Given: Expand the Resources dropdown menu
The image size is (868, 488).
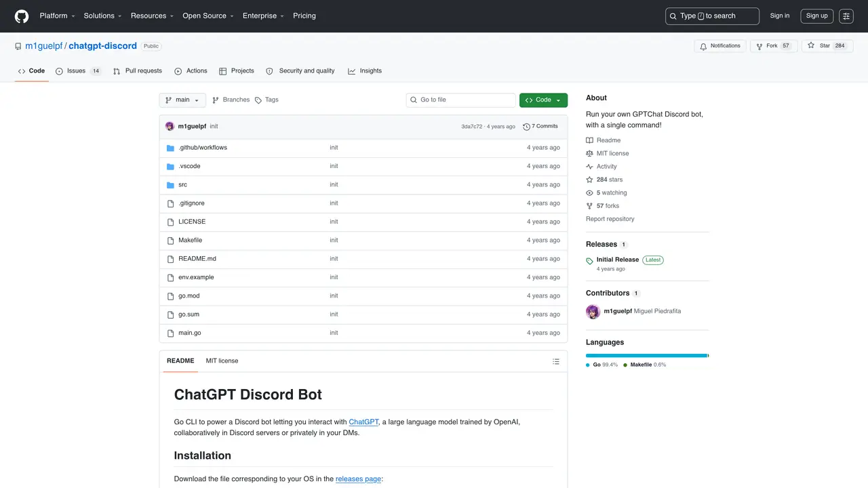Looking at the screenshot, I should pyautogui.click(x=153, y=16).
